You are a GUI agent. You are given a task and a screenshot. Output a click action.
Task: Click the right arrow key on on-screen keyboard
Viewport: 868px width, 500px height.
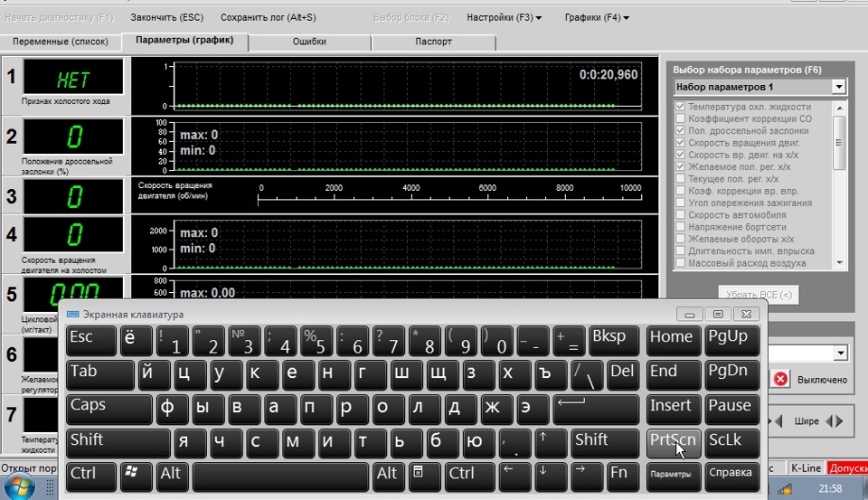(586, 476)
